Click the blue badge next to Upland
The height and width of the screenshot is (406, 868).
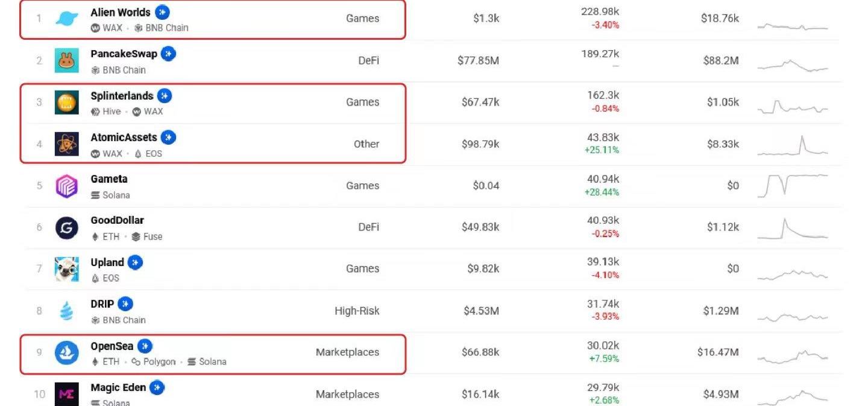pyautogui.click(x=135, y=262)
